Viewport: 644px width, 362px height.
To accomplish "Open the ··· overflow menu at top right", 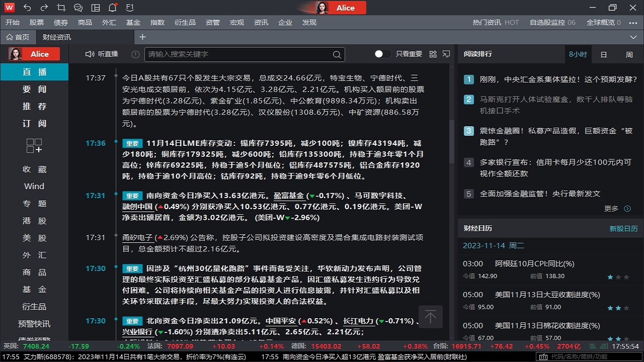I will tap(633, 22).
